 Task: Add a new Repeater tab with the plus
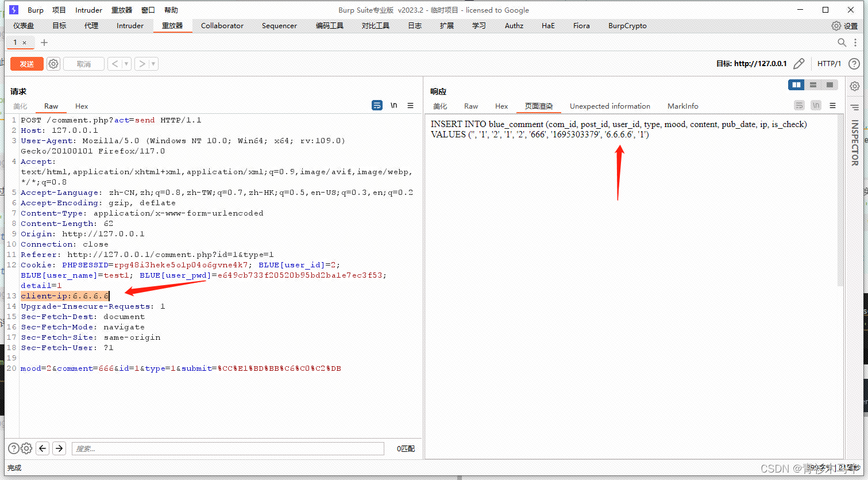coord(44,43)
